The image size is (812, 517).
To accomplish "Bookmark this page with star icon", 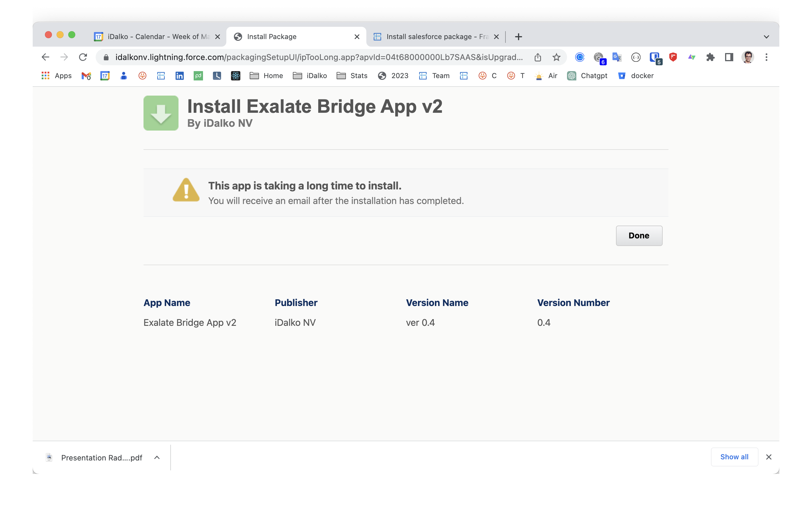I will tap(556, 57).
